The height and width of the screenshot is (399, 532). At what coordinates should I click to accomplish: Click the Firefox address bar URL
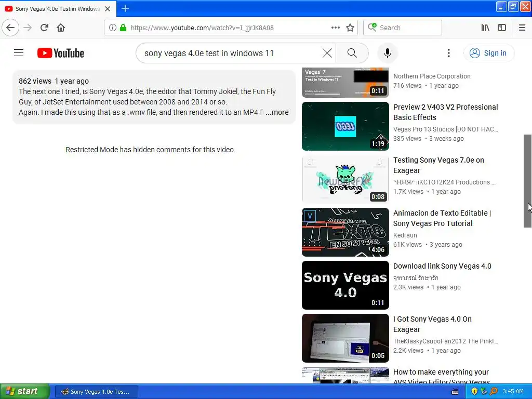coord(202,28)
